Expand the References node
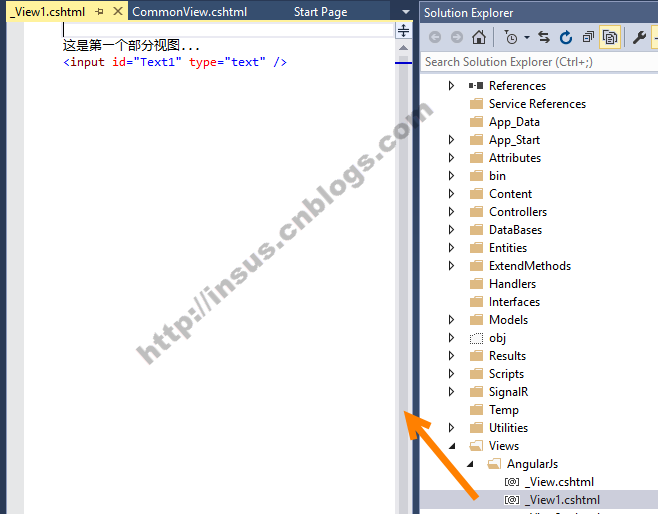This screenshot has height=514, width=658. [451, 86]
